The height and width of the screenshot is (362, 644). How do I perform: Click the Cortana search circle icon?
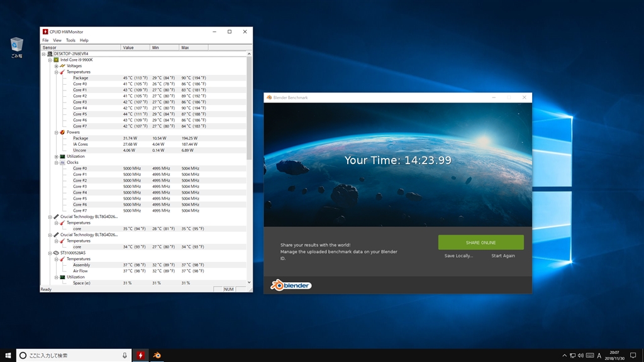[23, 356]
